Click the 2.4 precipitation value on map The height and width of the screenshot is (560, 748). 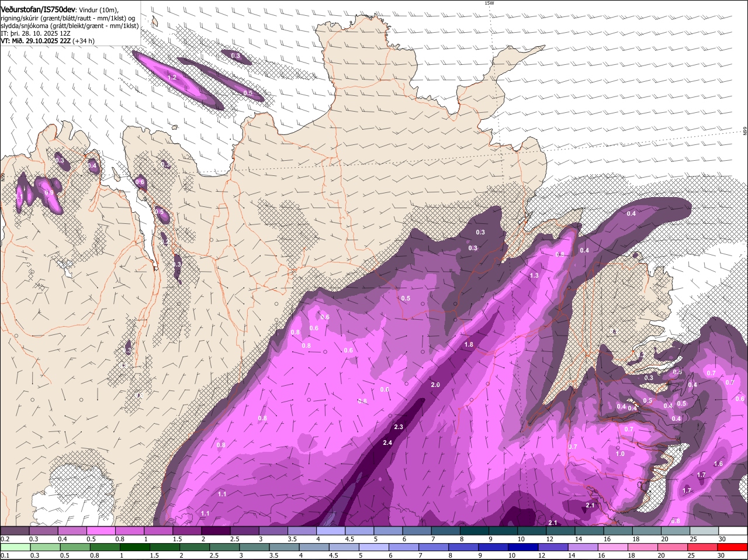(387, 443)
